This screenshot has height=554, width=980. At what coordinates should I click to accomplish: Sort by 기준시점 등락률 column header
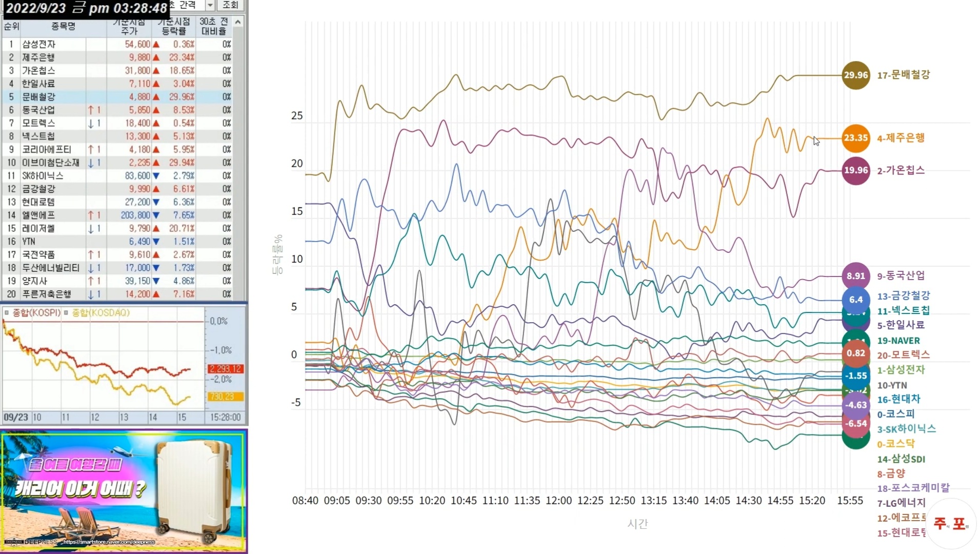tap(174, 26)
